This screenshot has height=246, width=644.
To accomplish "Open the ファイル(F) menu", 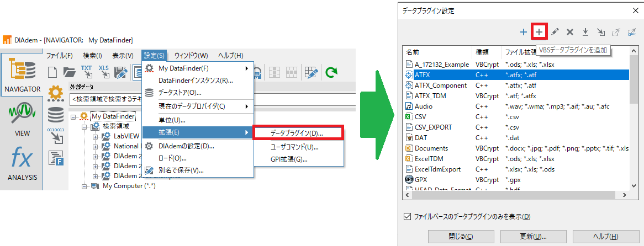I will click(60, 55).
